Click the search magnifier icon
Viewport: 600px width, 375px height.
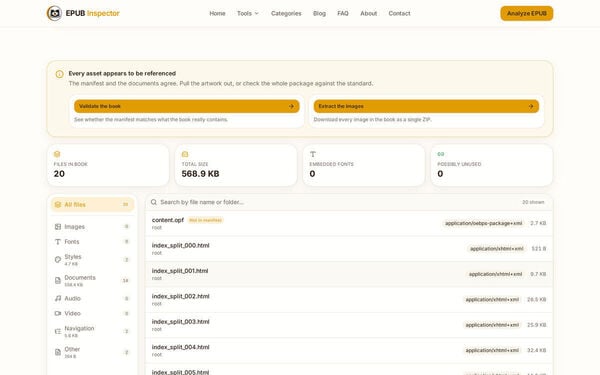point(154,202)
